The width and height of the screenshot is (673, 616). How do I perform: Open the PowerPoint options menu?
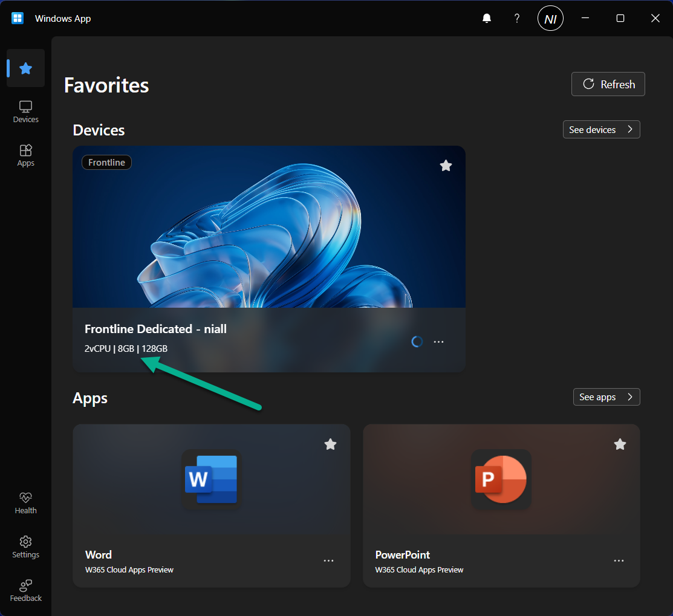coord(618,560)
